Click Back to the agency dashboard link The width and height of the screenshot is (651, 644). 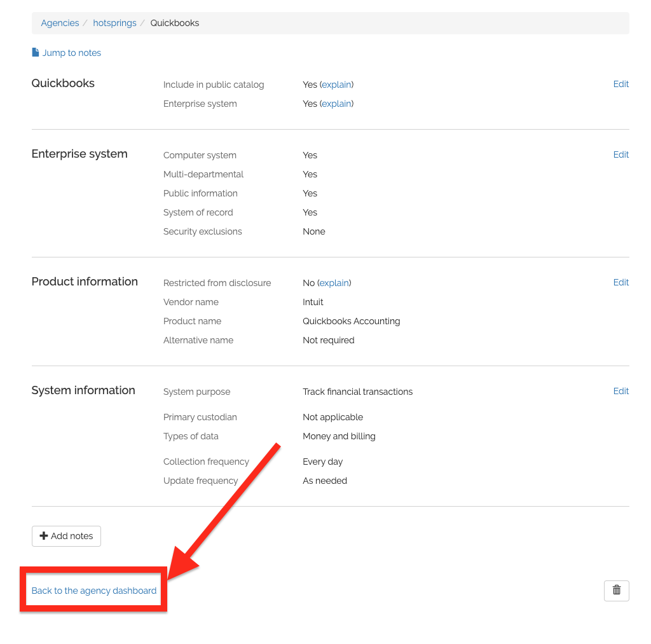tap(94, 591)
